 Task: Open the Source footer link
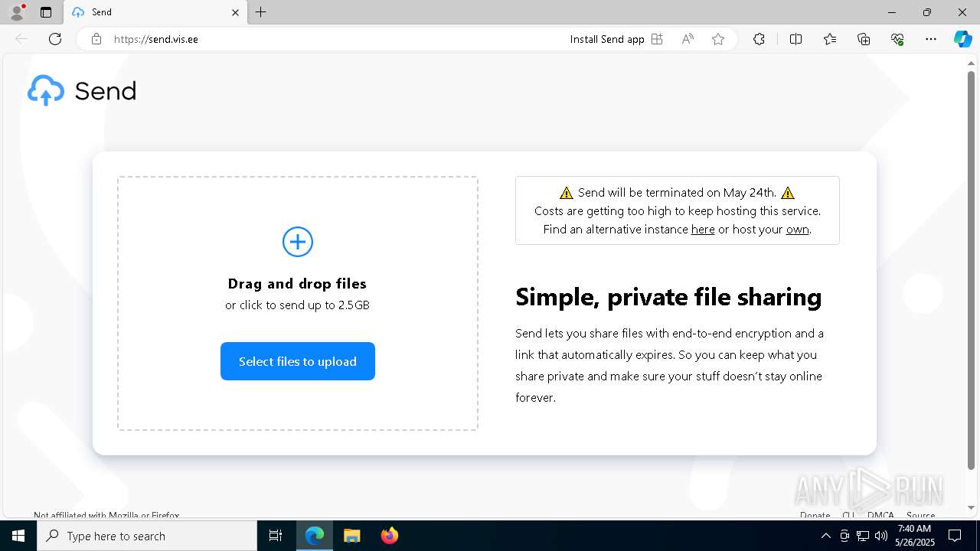(x=920, y=515)
